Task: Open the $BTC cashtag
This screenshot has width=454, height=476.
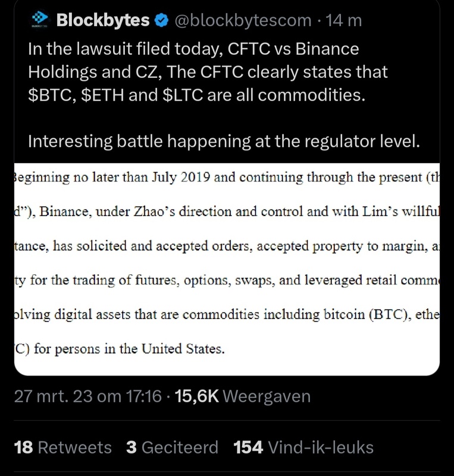Action: coord(50,94)
